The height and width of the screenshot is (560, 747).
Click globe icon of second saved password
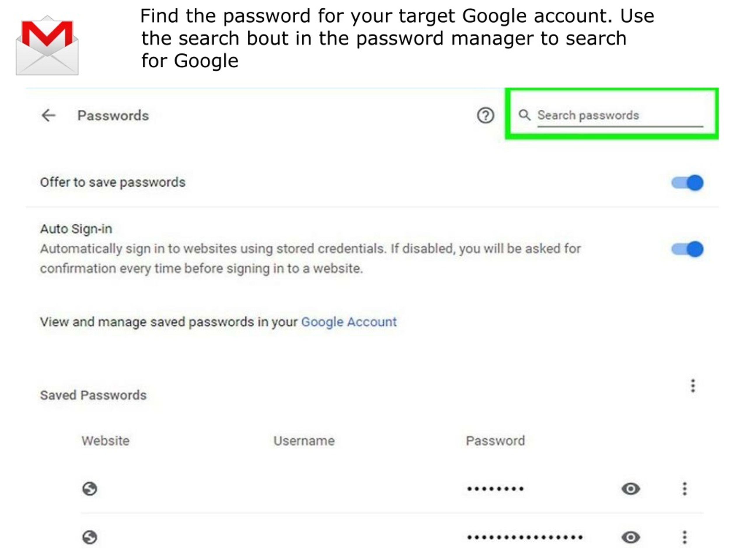coord(90,537)
